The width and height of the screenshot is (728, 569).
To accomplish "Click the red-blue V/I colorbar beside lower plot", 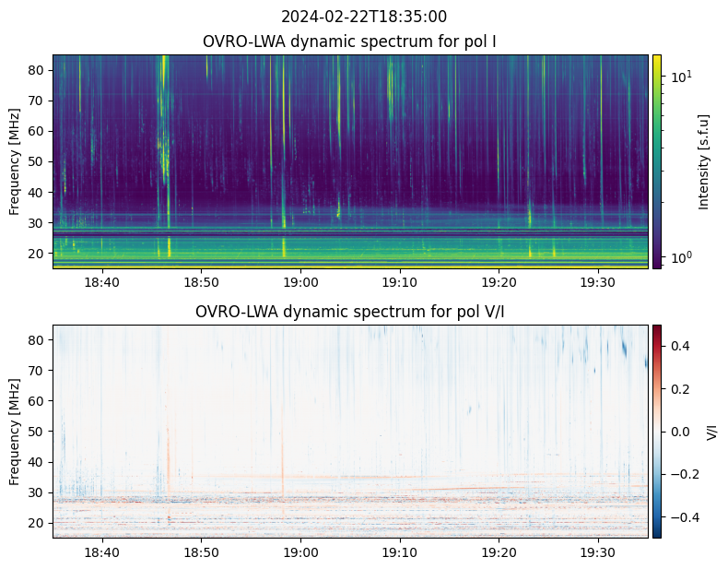I will tap(657, 431).
